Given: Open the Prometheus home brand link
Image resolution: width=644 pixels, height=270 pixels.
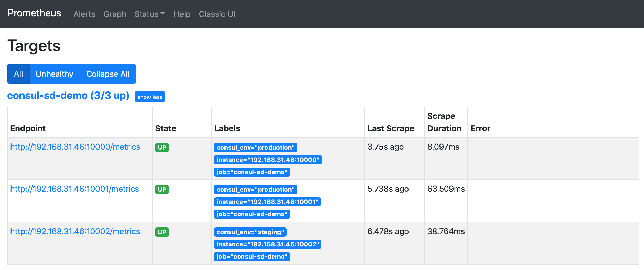Looking at the screenshot, I should coord(34,13).
